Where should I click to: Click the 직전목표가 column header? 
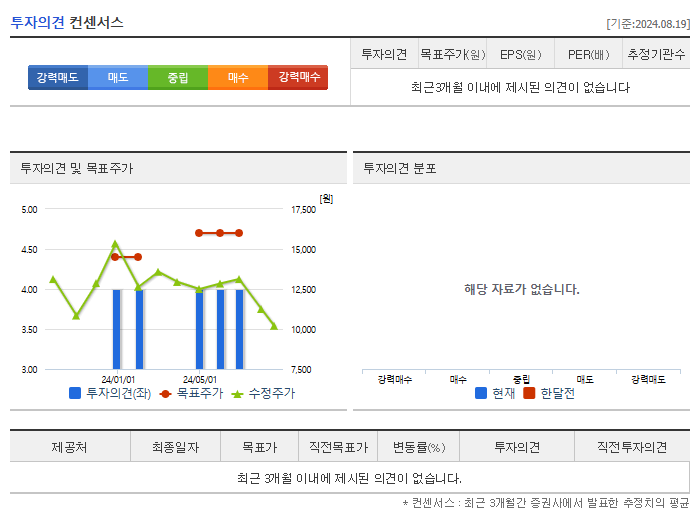tap(339, 447)
